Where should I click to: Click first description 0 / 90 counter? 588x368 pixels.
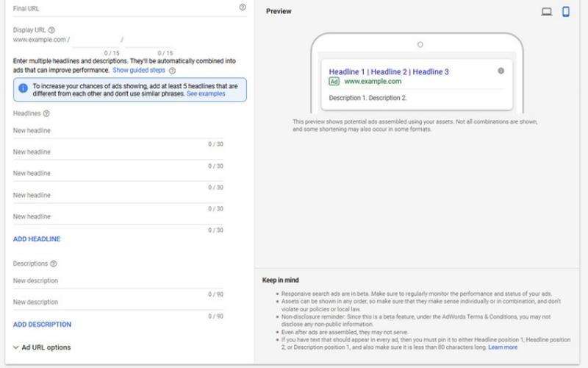[215, 294]
